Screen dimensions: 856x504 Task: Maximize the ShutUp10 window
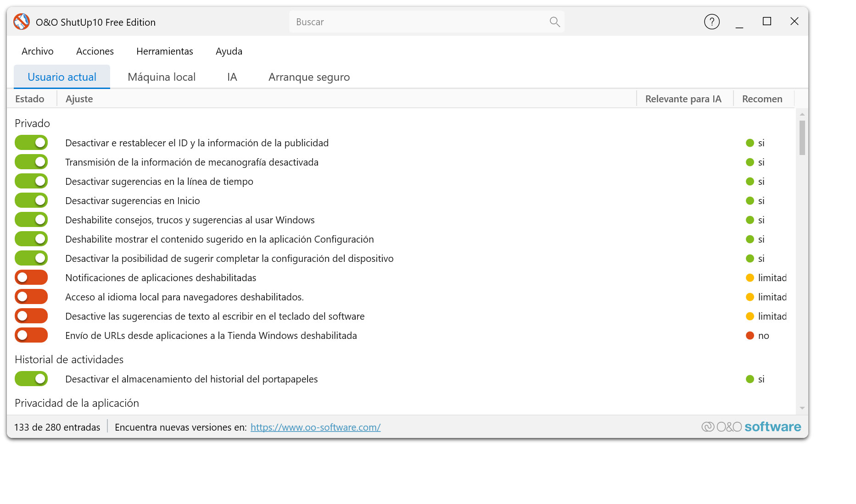tap(767, 21)
